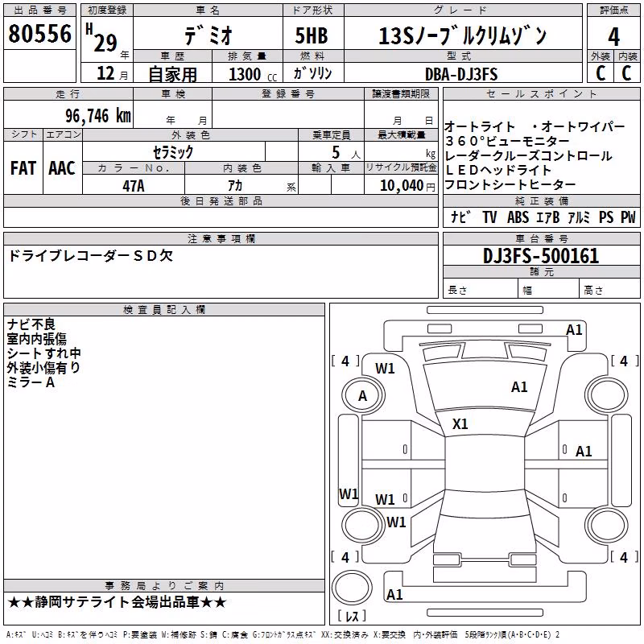Select the 事務局よりご案内 section header
The image size is (644, 644).
pos(164,586)
